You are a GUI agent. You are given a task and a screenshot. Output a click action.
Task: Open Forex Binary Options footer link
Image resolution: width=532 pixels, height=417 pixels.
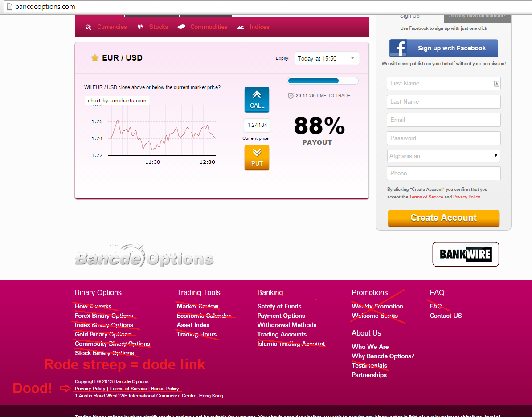pyautogui.click(x=104, y=316)
